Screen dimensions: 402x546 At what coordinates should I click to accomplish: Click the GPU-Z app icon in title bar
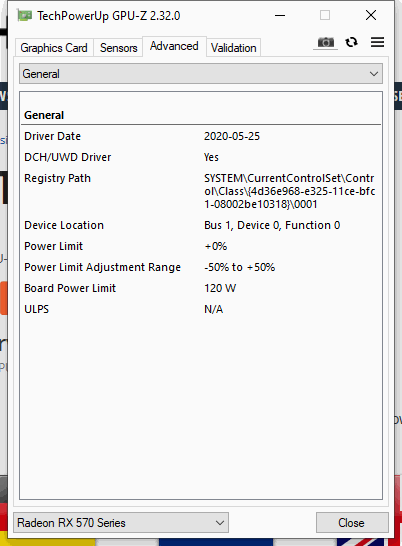[25, 16]
